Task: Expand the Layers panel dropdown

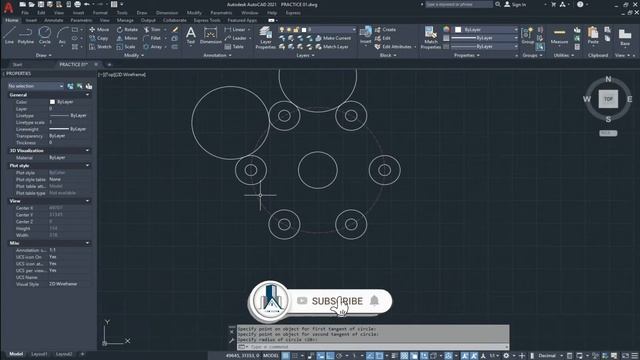Action: pos(305,55)
